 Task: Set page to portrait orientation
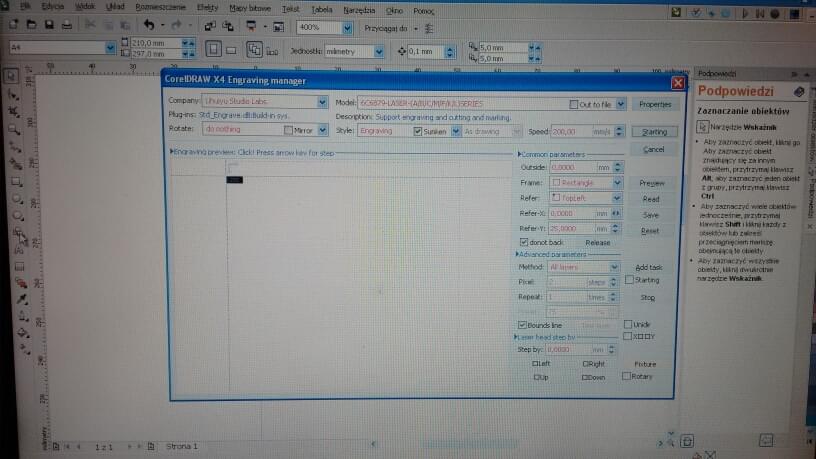tap(213, 49)
